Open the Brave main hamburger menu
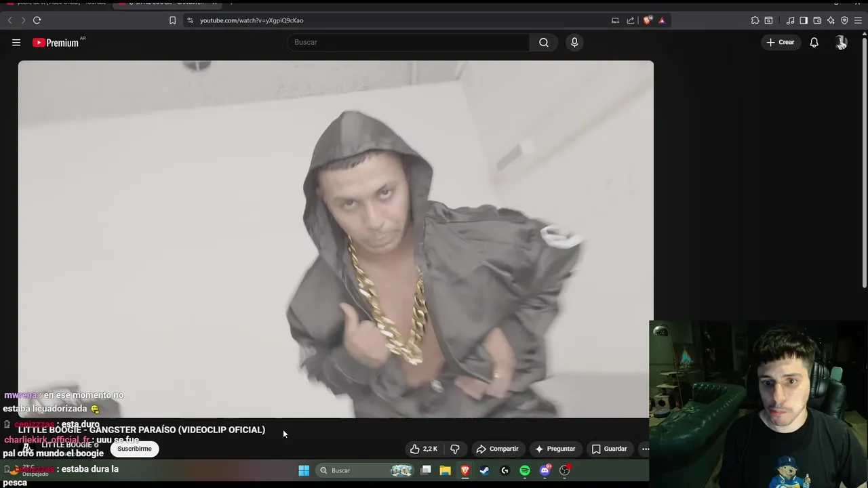This screenshot has height=488, width=868. coord(859,20)
